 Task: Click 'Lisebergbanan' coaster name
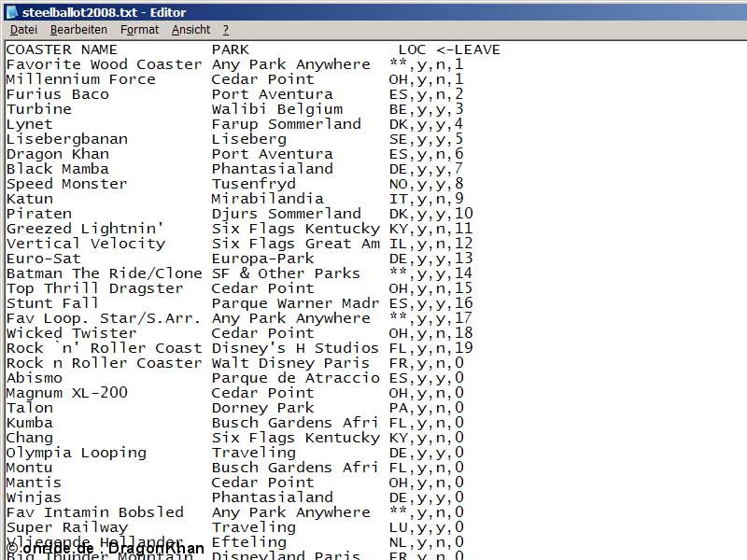click(x=67, y=139)
